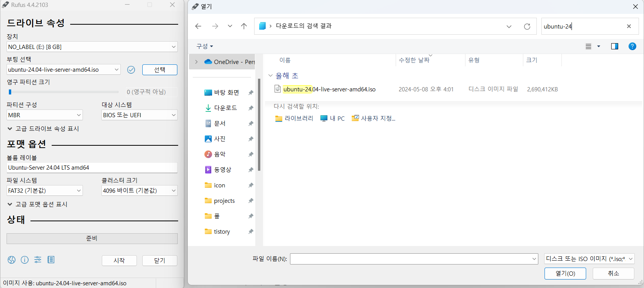The width and height of the screenshot is (644, 288).
Task: Click the 열기(O) open button
Action: click(x=565, y=273)
